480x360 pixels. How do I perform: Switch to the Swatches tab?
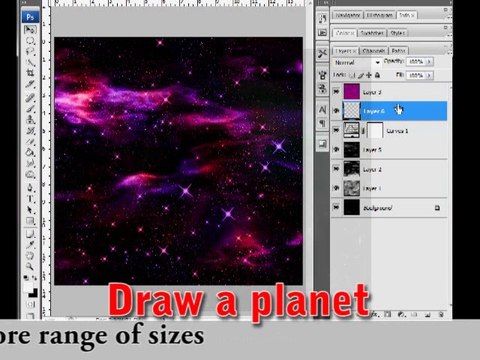(372, 33)
